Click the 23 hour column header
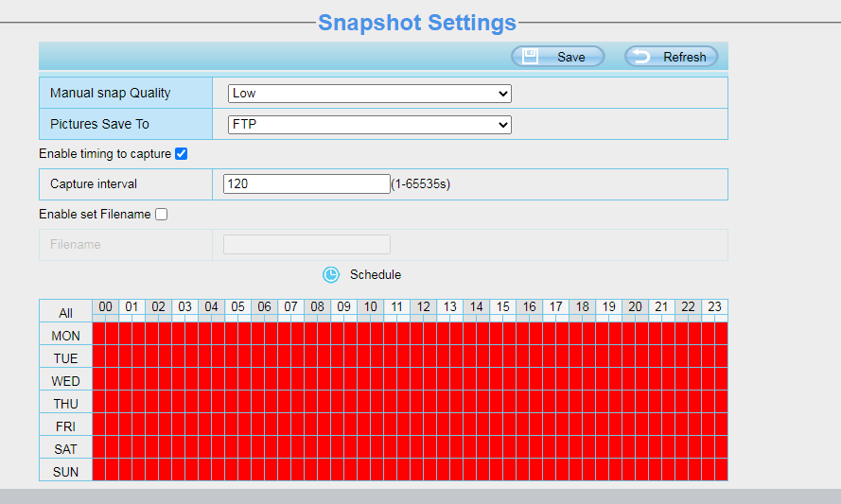Image resolution: width=841 pixels, height=504 pixels. coord(714,307)
